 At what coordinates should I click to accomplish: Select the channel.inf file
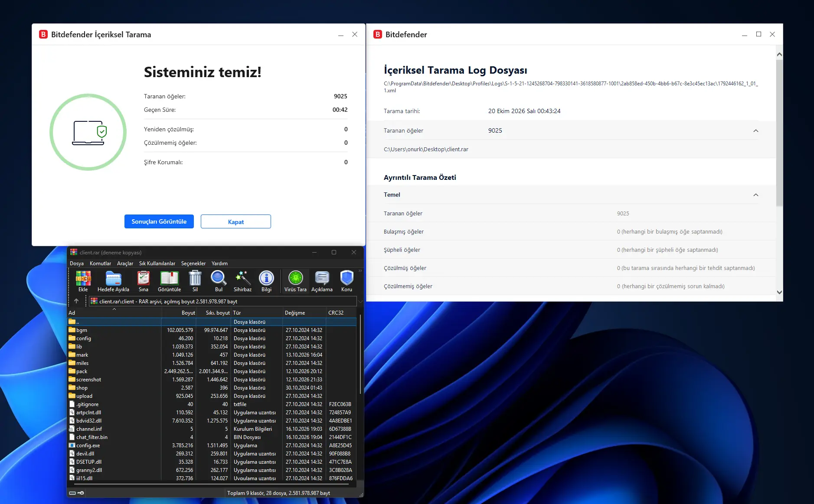point(212,429)
